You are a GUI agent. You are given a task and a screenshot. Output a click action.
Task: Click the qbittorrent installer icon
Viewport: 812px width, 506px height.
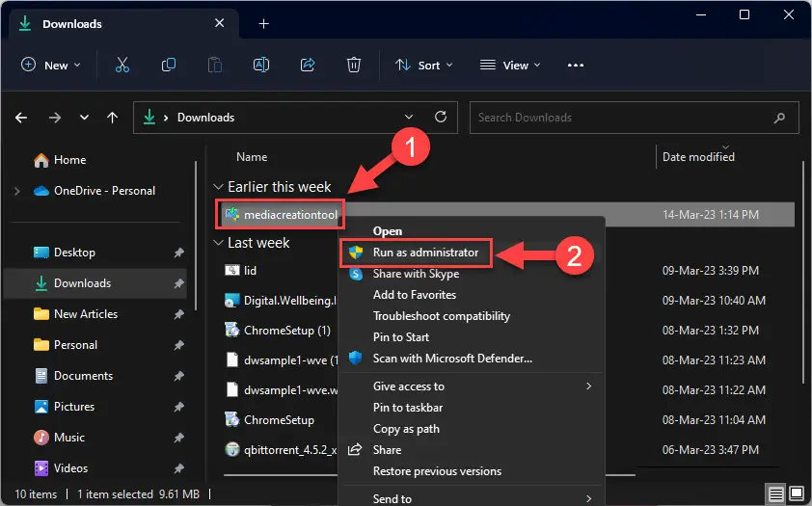(232, 449)
